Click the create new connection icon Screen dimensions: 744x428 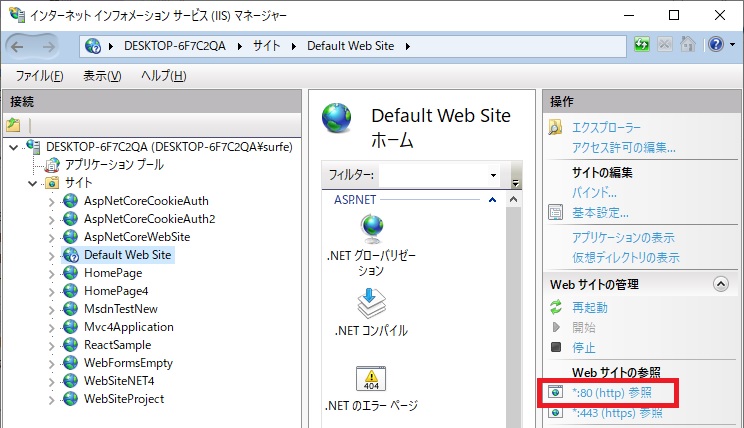[x=13, y=125]
